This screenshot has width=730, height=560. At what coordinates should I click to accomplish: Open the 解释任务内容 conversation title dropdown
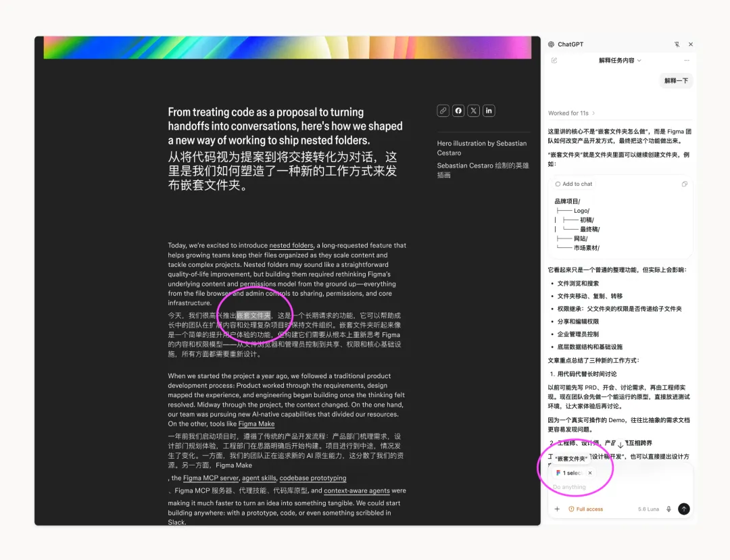[620, 61]
